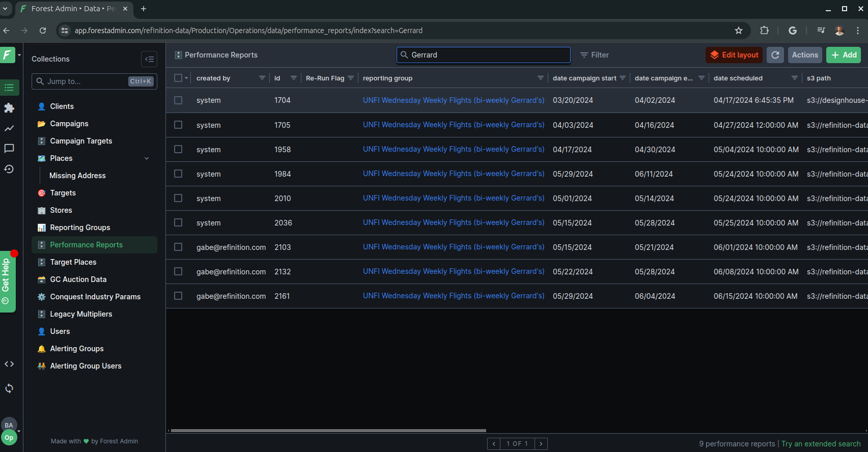Select the checkbox for report 2161
Viewport: 868px width, 452px height.
click(x=178, y=296)
